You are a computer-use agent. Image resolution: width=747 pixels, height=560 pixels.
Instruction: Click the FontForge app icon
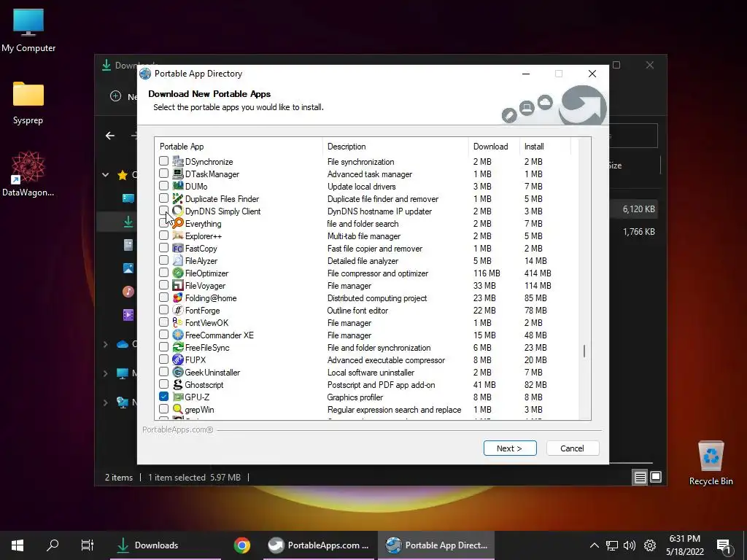click(x=178, y=310)
